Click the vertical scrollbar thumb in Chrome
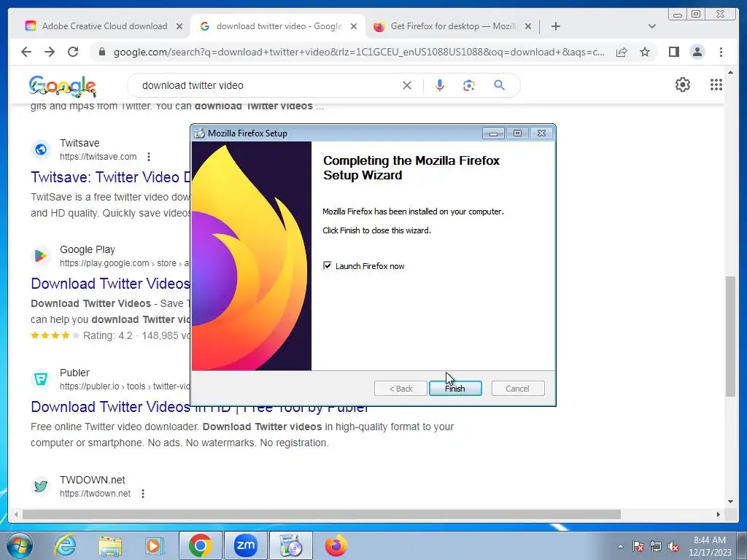The height and width of the screenshot is (560, 747). [x=730, y=335]
